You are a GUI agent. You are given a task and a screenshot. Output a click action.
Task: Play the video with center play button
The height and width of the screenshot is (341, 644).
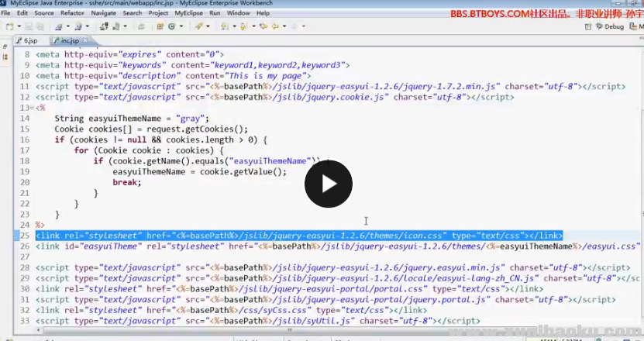tap(328, 184)
